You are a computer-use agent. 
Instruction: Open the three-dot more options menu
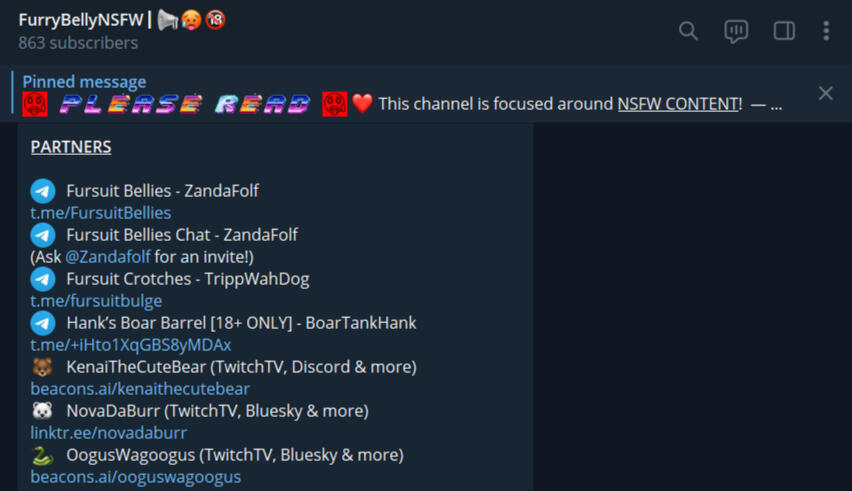826,31
